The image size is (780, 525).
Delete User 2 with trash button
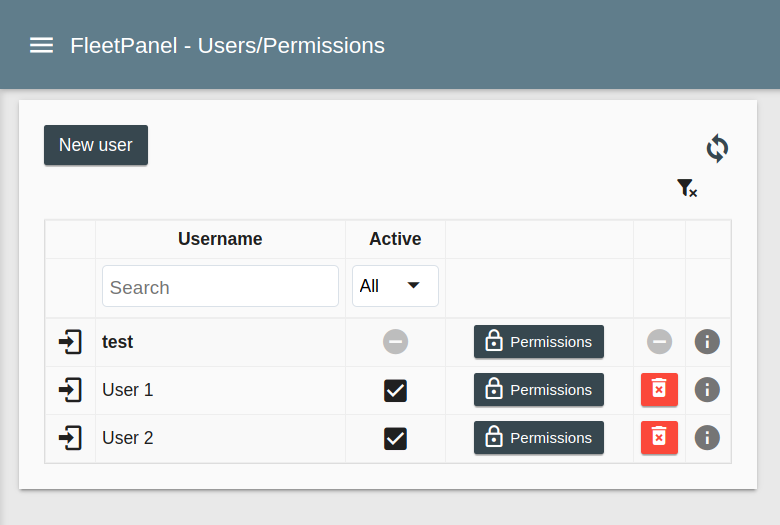659,438
